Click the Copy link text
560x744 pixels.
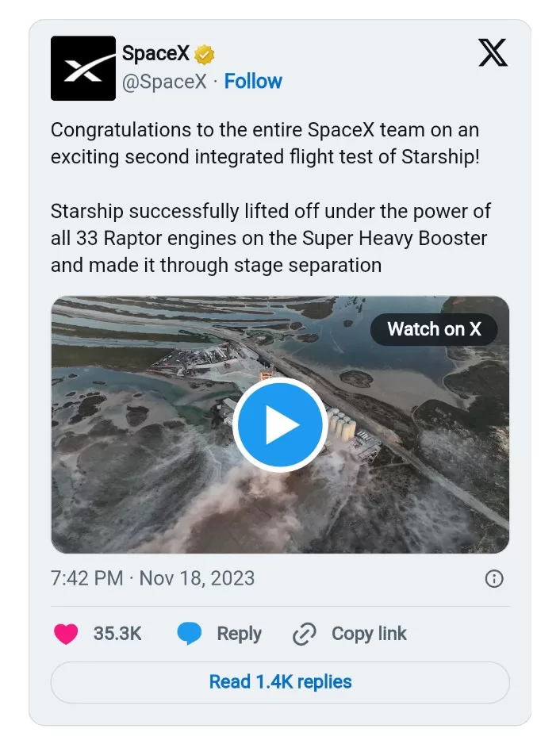click(x=369, y=634)
